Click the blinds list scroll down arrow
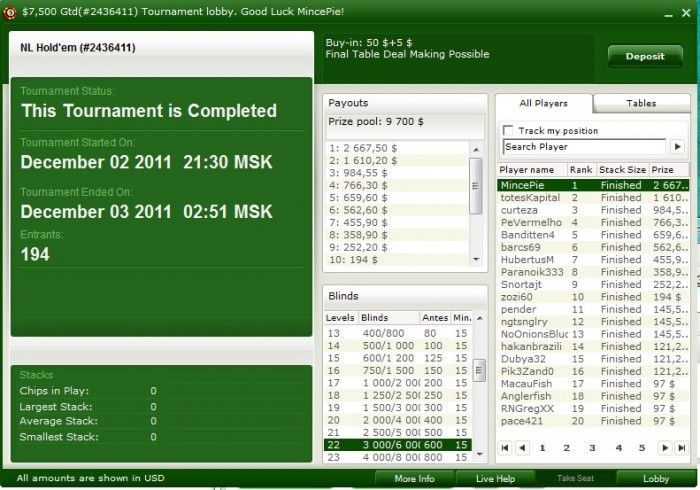Screen dimensions: 700x490 point(479,454)
